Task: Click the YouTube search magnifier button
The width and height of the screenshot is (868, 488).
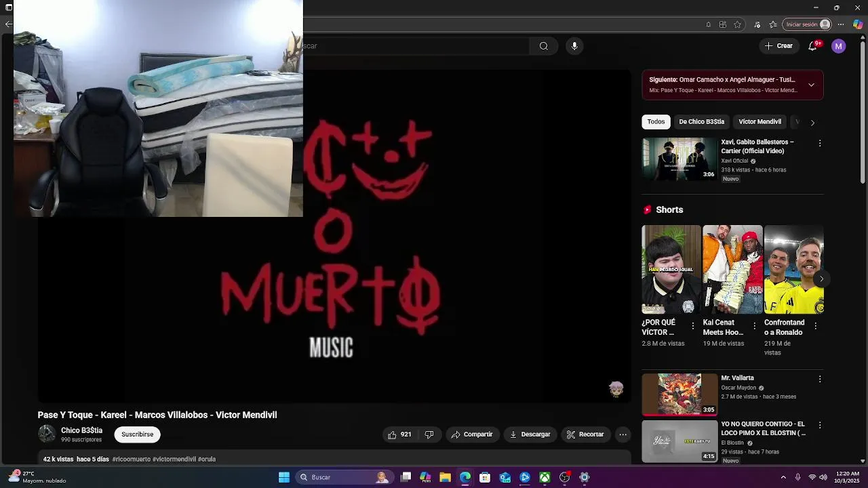Action: (x=544, y=46)
